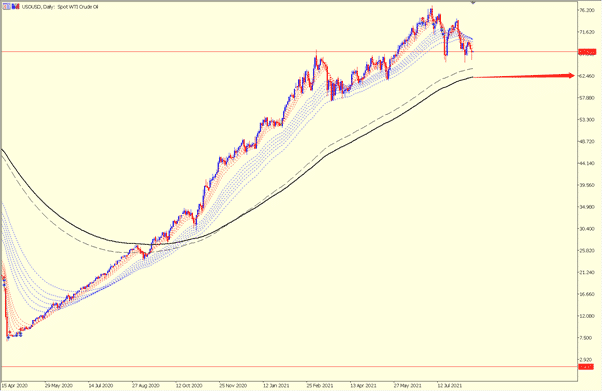Click the red-blue depth of market icon
The height and width of the screenshot is (391, 602).
tap(15, 7)
